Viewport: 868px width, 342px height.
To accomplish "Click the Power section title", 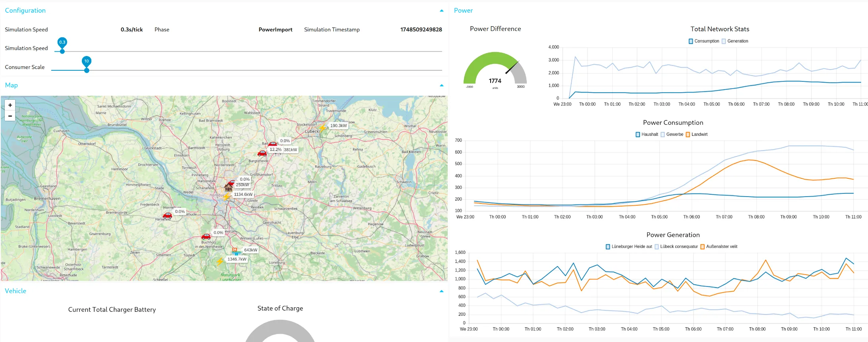I will [463, 11].
